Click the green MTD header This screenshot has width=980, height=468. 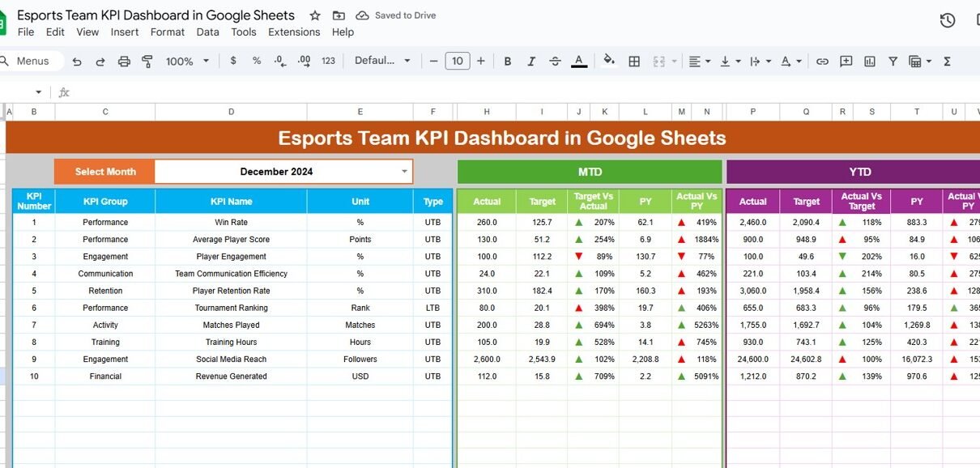[x=590, y=172]
